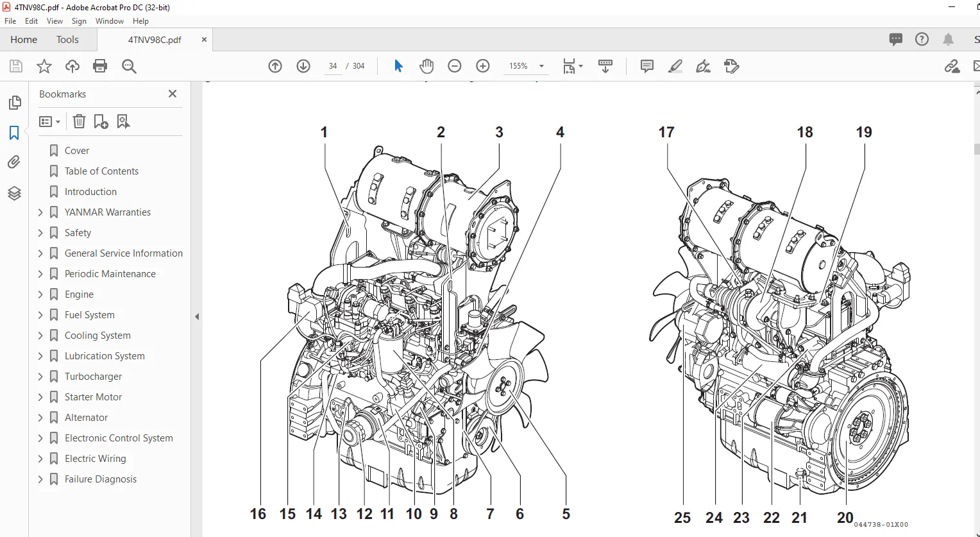
Task: Click the Save file icon
Action: coord(16,66)
